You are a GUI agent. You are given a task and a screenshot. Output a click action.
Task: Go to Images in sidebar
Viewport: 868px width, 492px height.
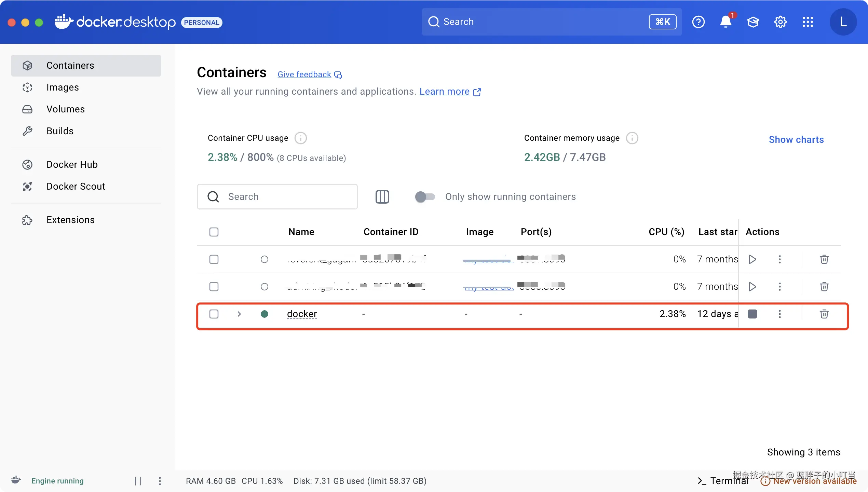[63, 87]
